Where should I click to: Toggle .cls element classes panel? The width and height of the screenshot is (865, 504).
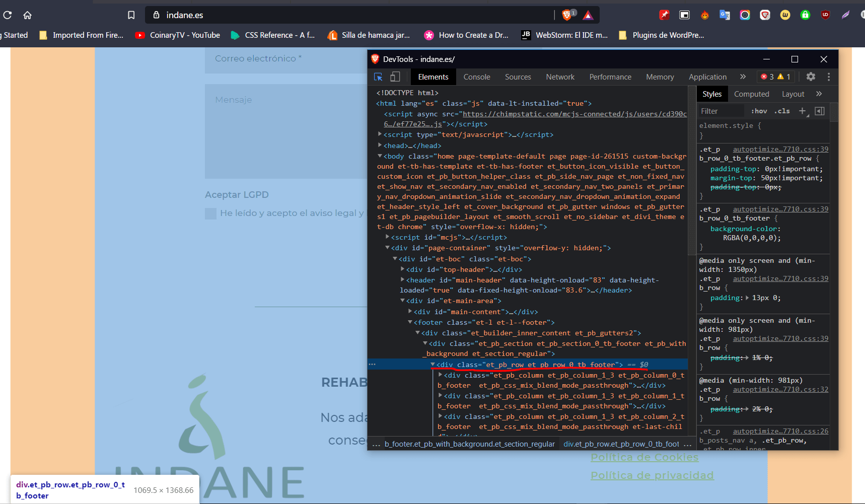click(x=782, y=111)
